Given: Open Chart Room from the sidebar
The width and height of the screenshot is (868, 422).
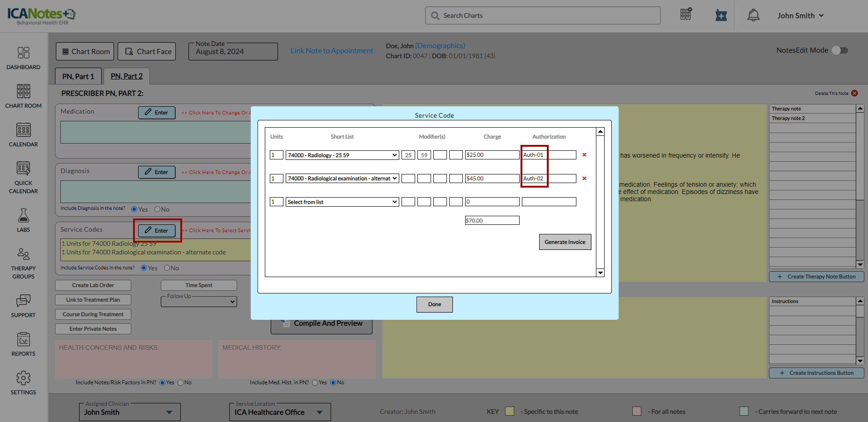Looking at the screenshot, I should point(23,96).
